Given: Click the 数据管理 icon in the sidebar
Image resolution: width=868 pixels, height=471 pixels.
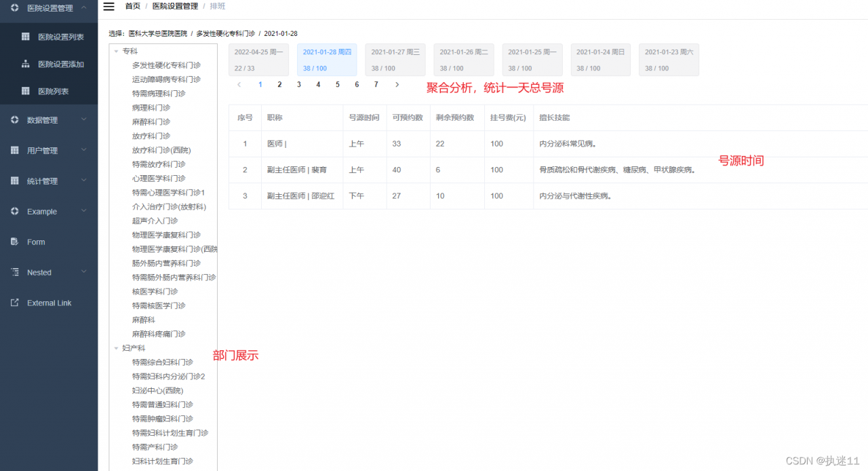Looking at the screenshot, I should [x=16, y=120].
